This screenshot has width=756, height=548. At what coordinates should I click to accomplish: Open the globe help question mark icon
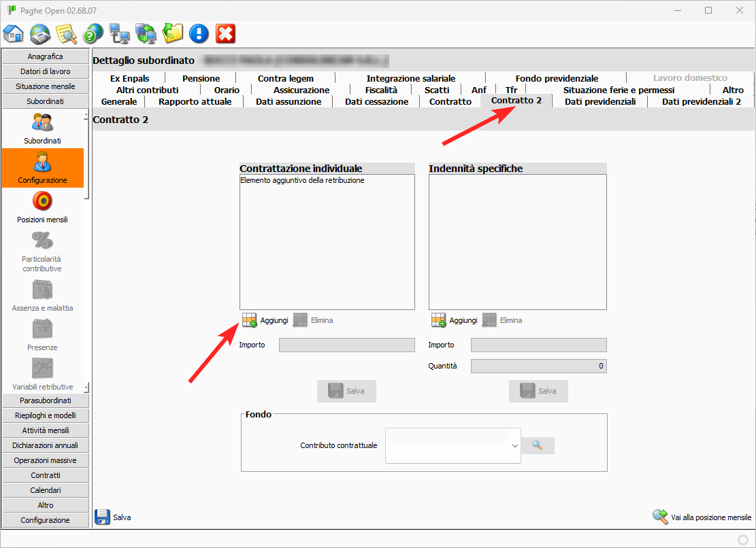[93, 33]
